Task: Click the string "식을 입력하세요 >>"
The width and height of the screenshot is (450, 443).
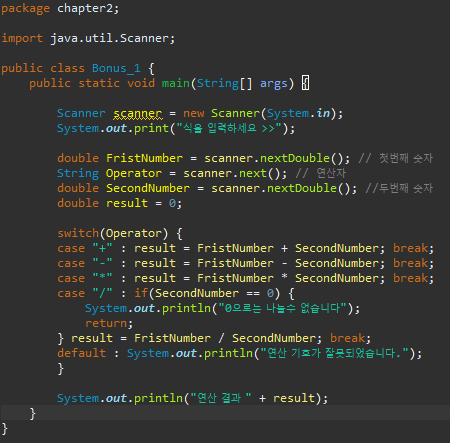Action: coord(229,128)
